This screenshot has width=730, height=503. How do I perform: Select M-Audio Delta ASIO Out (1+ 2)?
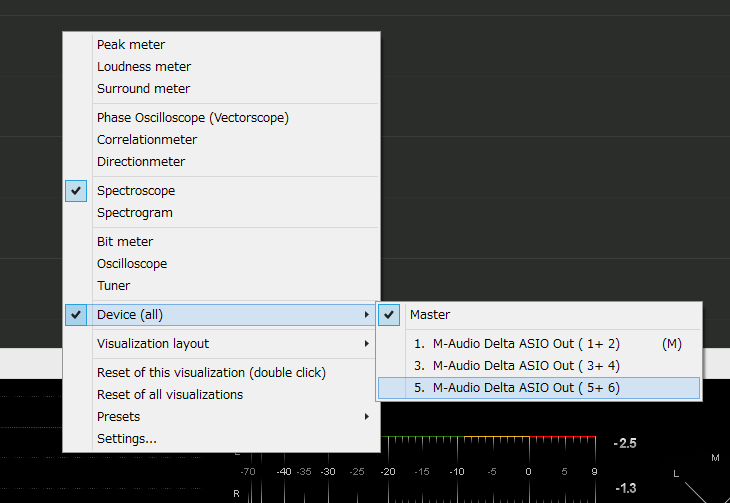tap(539, 344)
